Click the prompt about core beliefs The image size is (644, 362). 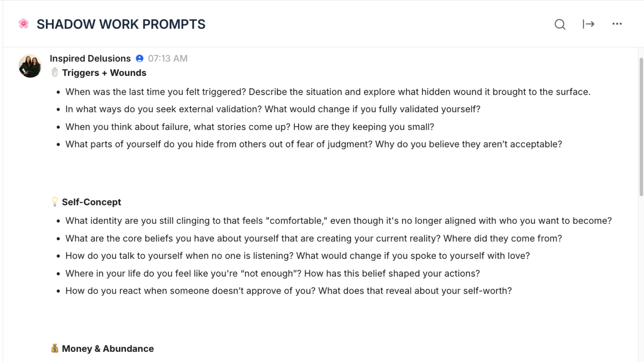coord(313,238)
